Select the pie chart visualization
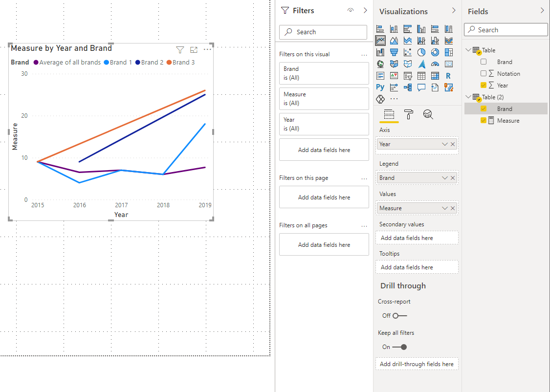The image size is (550, 392). [421, 52]
